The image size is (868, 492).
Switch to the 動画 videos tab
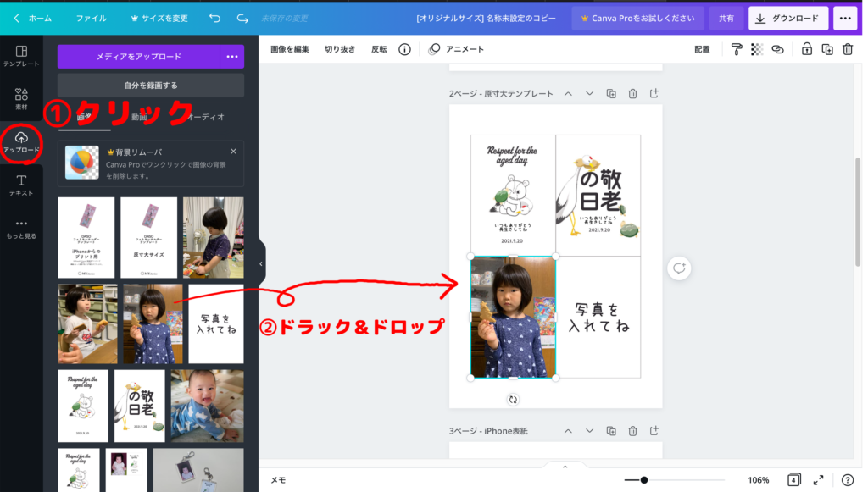point(139,117)
